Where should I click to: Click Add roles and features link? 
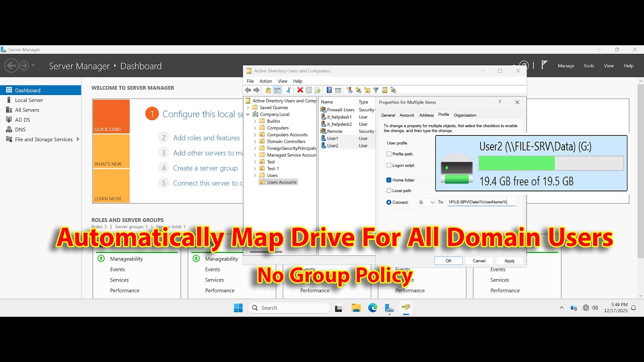point(206,138)
